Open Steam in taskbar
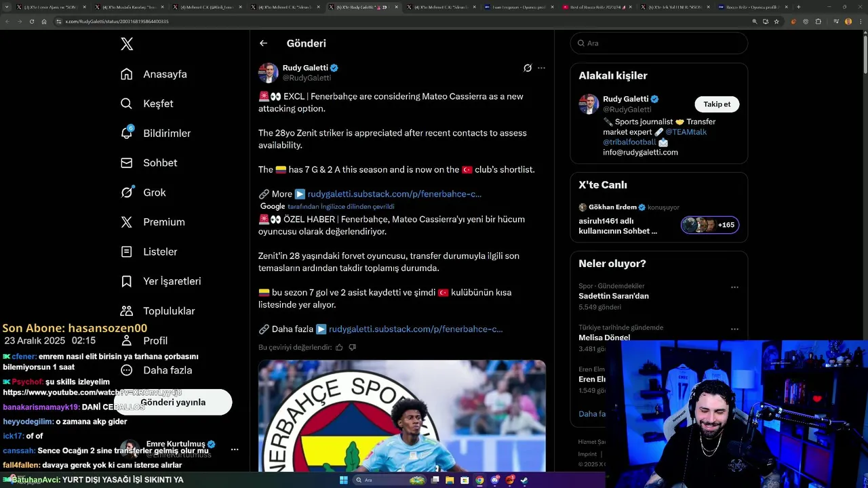This screenshot has width=868, height=488. 524,481
